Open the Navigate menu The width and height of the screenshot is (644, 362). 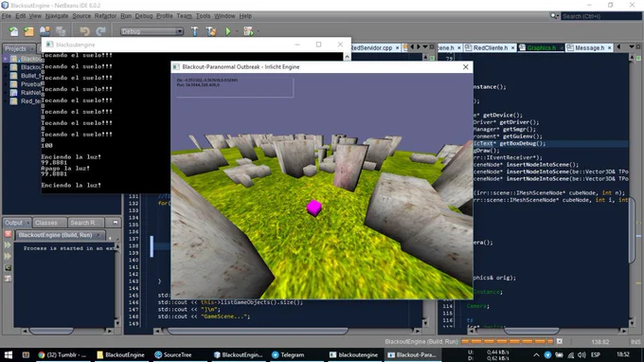tap(57, 16)
